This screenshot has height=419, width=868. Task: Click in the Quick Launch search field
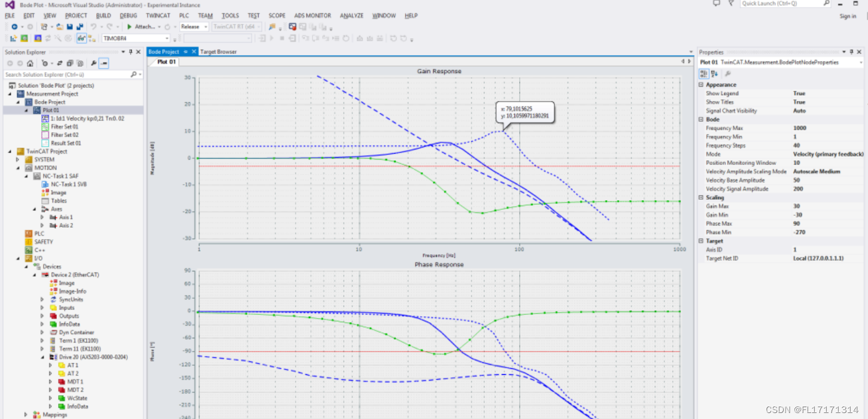click(x=784, y=4)
